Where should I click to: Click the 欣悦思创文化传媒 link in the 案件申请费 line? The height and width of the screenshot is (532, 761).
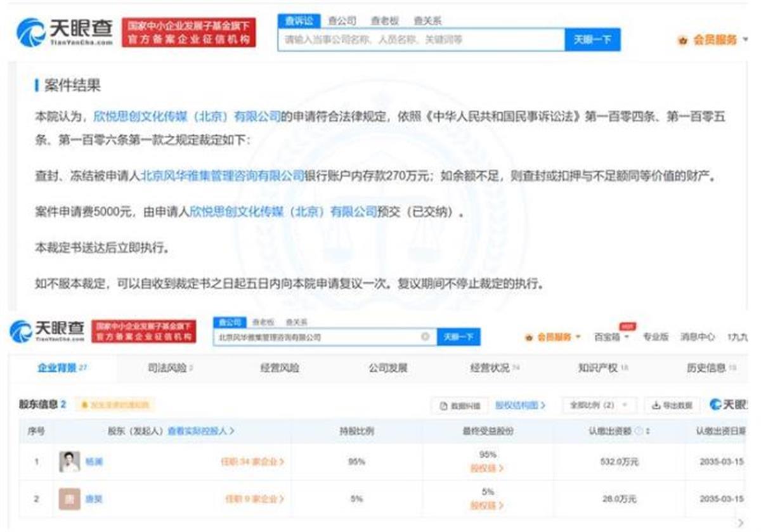coord(283,212)
